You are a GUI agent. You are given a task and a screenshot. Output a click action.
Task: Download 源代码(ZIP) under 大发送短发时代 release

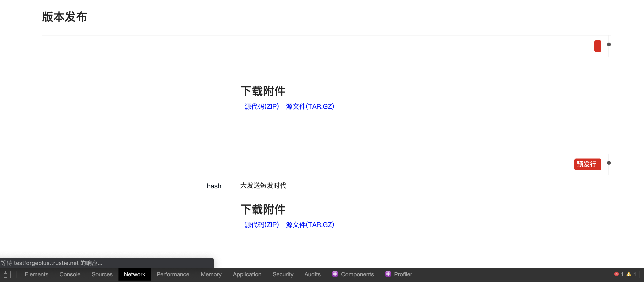point(262,225)
